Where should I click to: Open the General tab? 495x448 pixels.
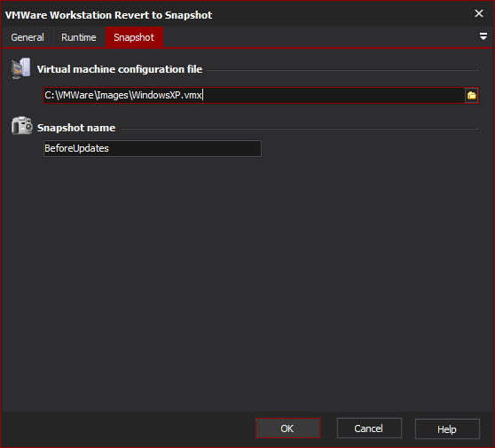click(27, 37)
